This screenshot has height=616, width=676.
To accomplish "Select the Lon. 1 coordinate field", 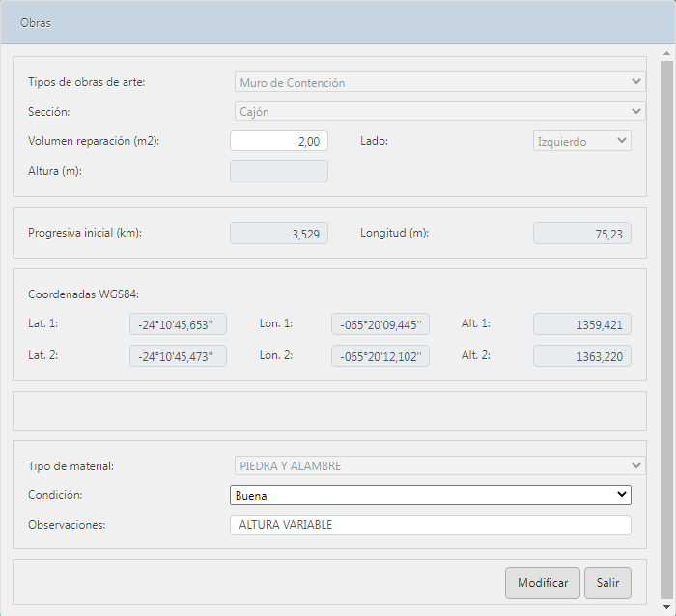I will (x=380, y=324).
